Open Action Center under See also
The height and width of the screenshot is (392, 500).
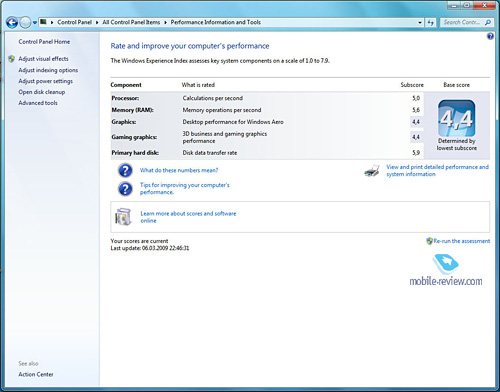[36, 374]
